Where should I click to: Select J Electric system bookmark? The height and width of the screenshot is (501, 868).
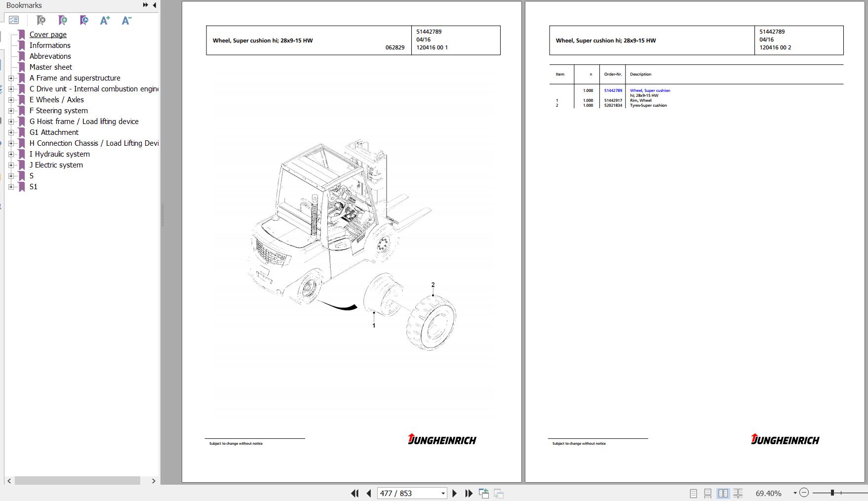[56, 165]
